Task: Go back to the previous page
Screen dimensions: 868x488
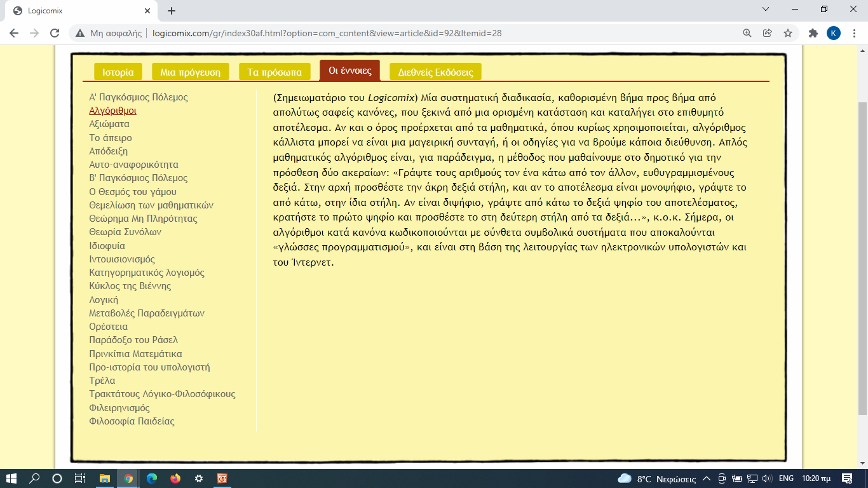Action: (14, 33)
